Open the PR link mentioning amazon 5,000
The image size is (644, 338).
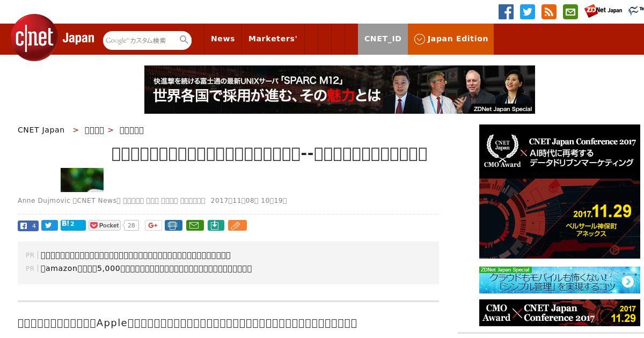pos(146,269)
